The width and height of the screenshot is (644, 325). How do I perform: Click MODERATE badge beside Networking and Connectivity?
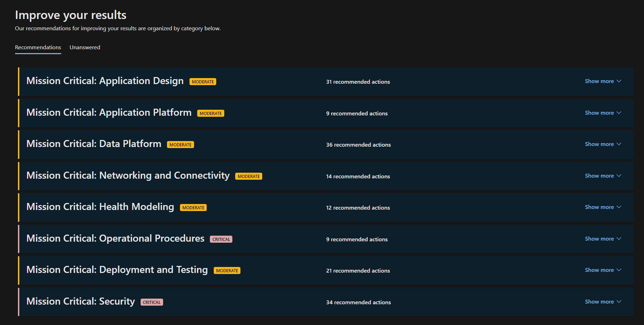[x=249, y=176]
